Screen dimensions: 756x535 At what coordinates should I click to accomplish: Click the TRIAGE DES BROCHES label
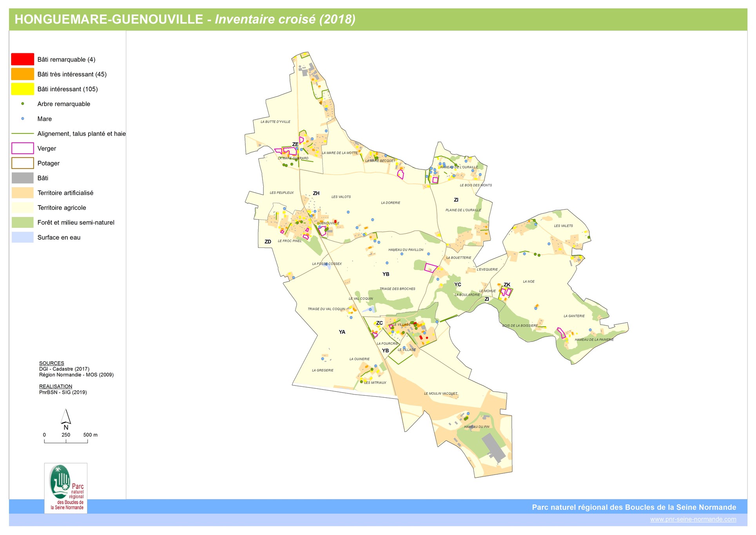pyautogui.click(x=397, y=289)
